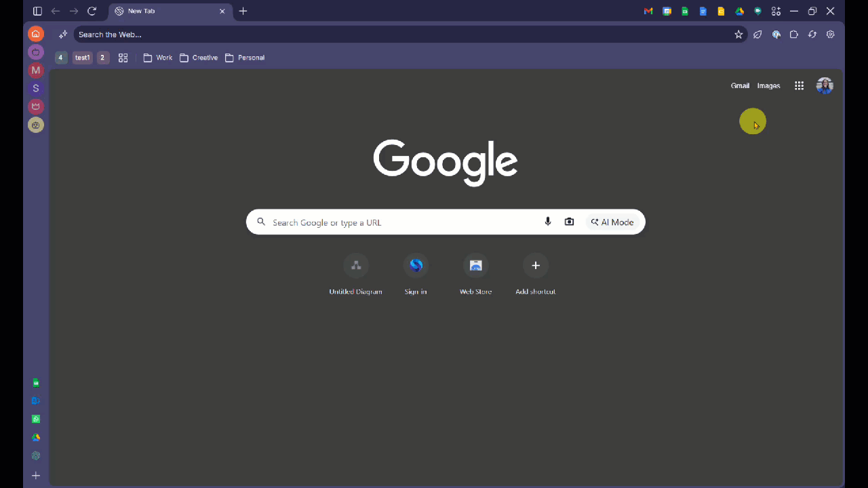Open the Work bookmarks folder

coord(158,58)
